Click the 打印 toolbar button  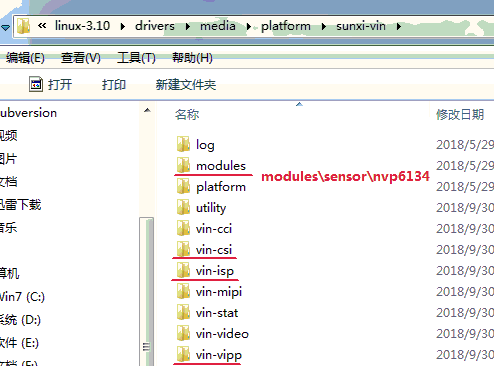(x=114, y=84)
